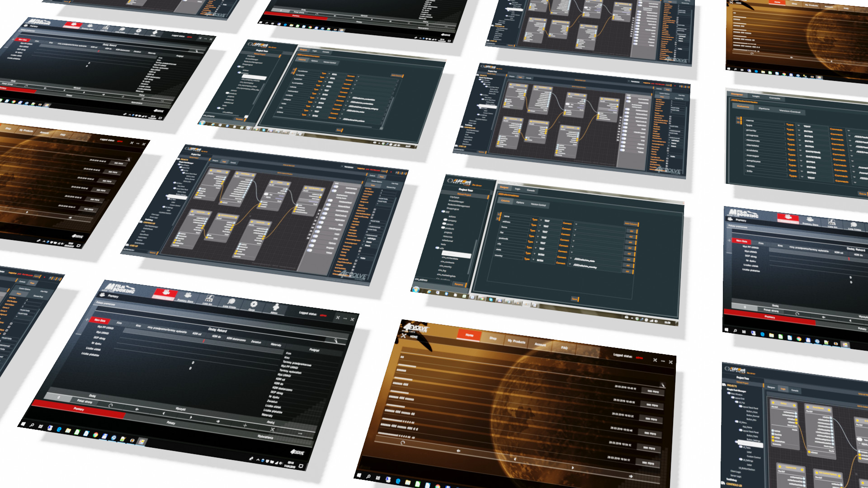This screenshot has width=868, height=488.
Task: Click first 'see more' button in 4Evolve Home list
Action: pyautogui.click(x=652, y=392)
